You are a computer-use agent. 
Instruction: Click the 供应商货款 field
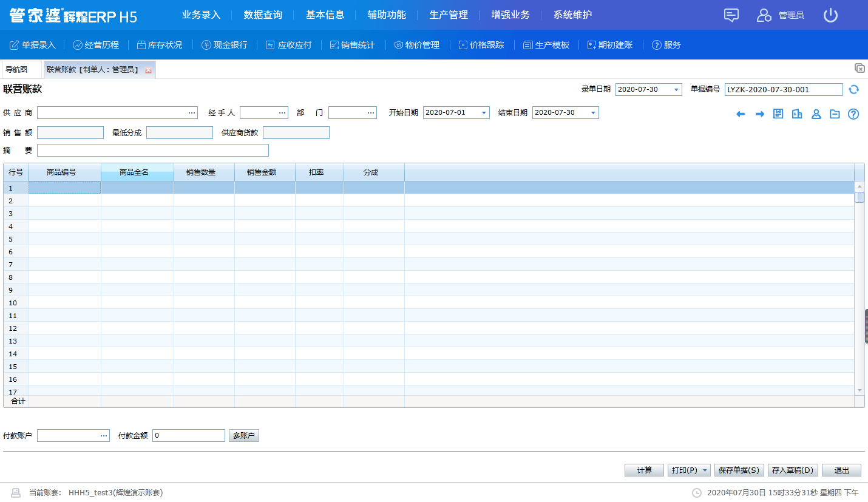pos(296,133)
